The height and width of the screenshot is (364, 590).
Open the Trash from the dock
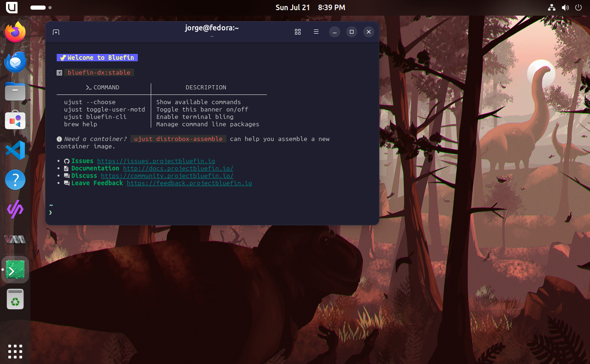tap(15, 299)
